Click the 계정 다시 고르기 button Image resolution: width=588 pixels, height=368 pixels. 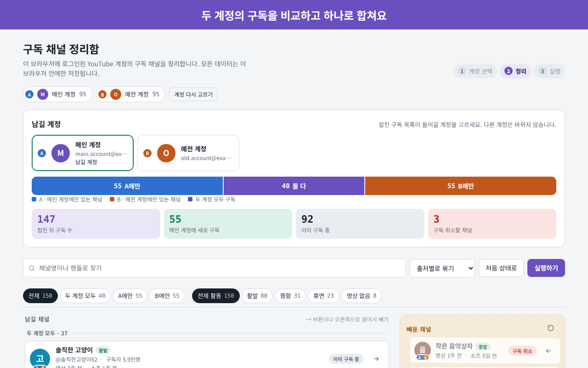[193, 94]
